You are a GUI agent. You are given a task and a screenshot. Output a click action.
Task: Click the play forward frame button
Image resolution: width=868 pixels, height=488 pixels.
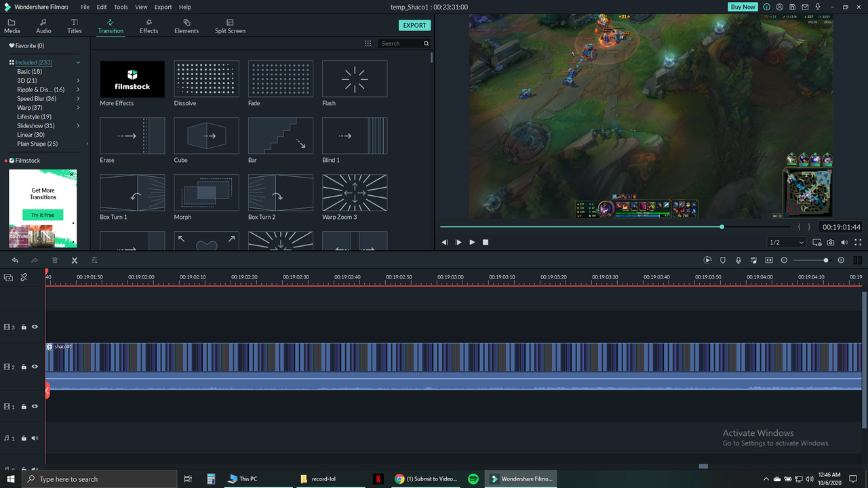click(x=458, y=242)
